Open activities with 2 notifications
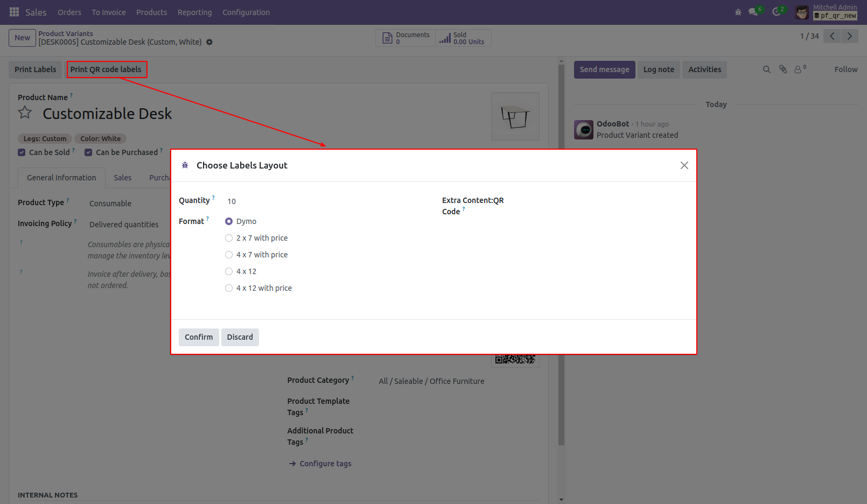Viewport: 867px width, 504px height. [x=775, y=12]
